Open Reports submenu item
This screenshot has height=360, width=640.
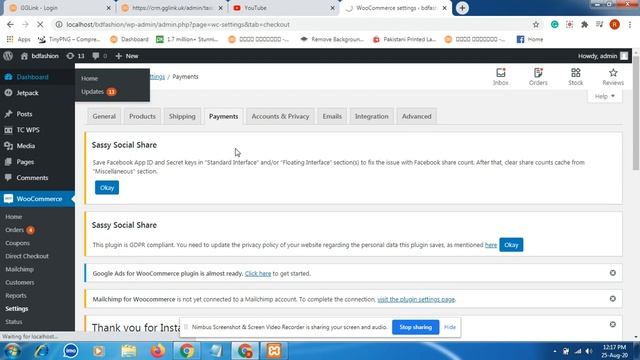(16, 296)
